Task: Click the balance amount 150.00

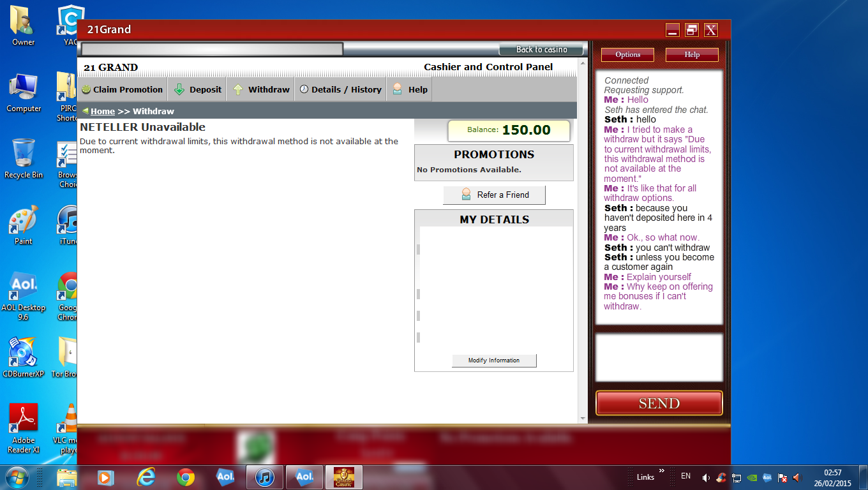Action: (526, 130)
